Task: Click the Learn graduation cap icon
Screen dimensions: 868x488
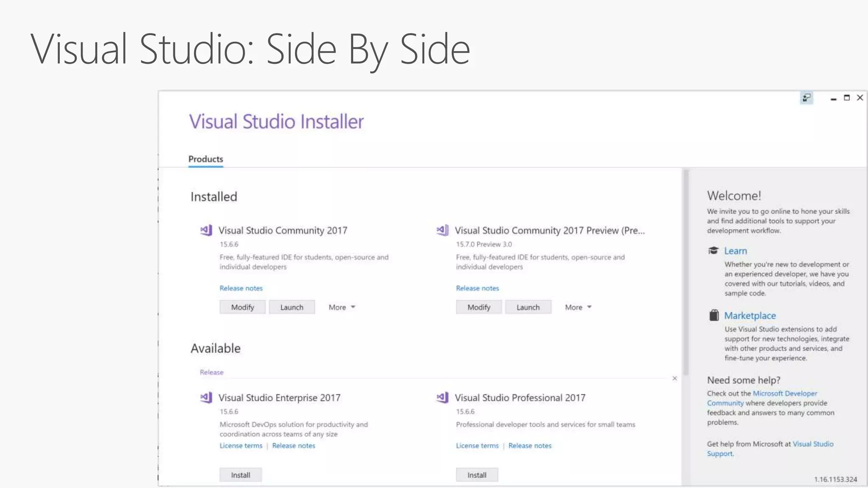Action: point(713,251)
